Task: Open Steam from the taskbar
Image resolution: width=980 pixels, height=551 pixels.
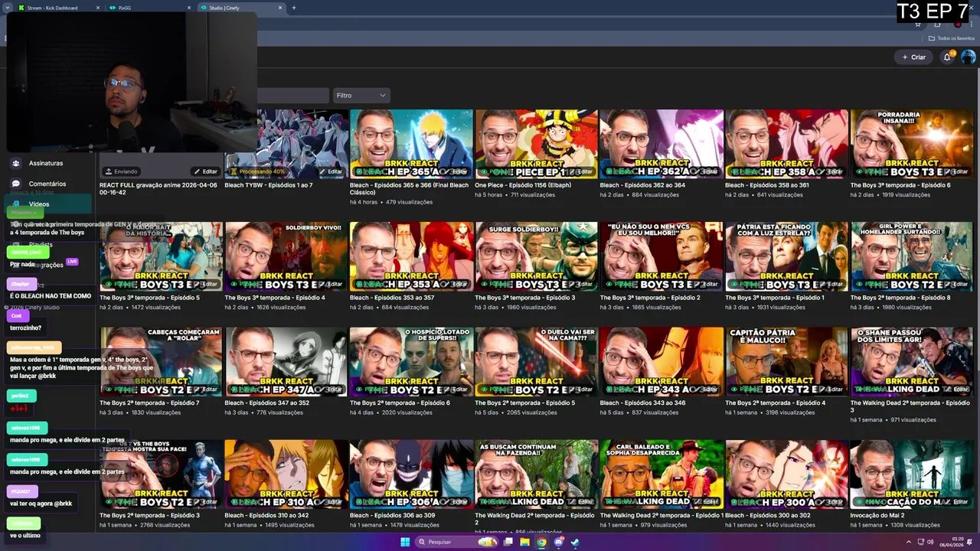Action: click(x=576, y=542)
